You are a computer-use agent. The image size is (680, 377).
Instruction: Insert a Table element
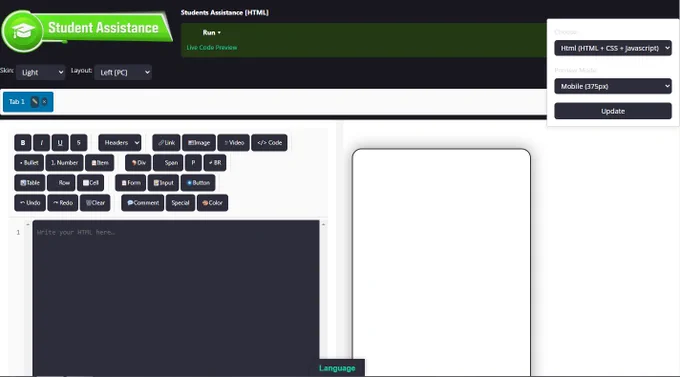click(x=29, y=183)
